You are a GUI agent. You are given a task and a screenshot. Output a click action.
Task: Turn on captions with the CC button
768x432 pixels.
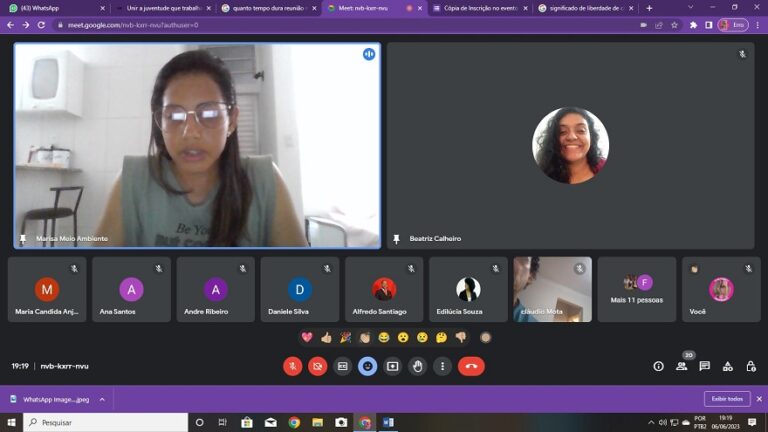(x=342, y=366)
